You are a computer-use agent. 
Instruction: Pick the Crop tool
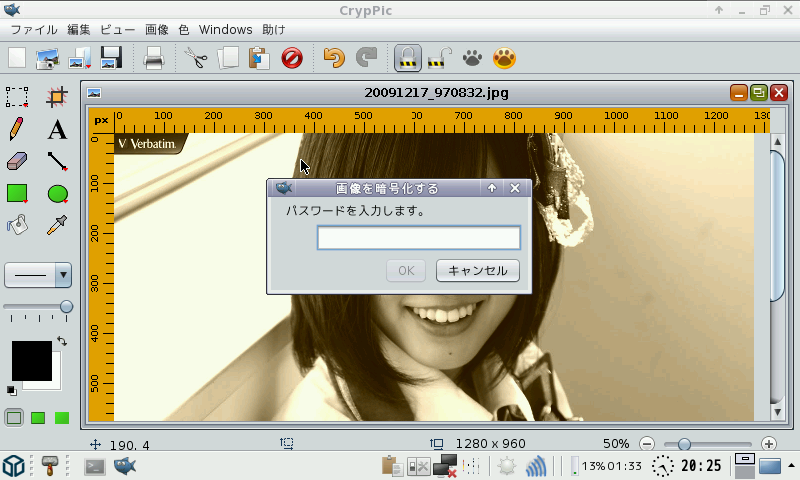tap(58, 97)
